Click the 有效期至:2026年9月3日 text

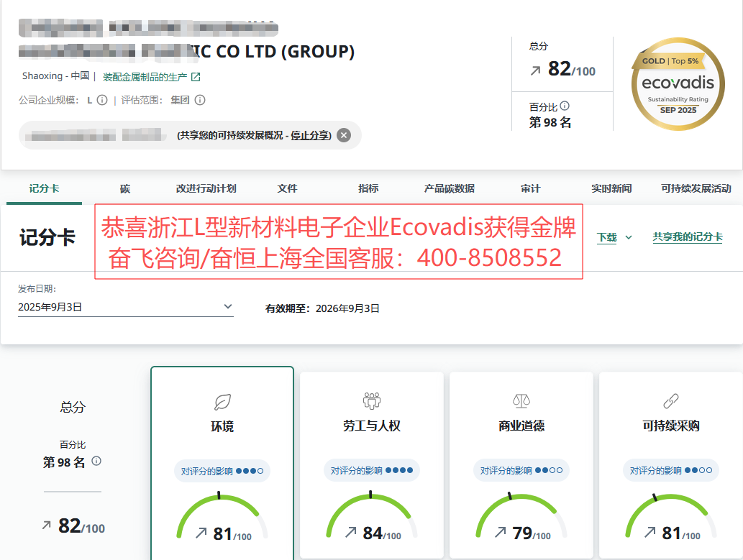tap(322, 308)
